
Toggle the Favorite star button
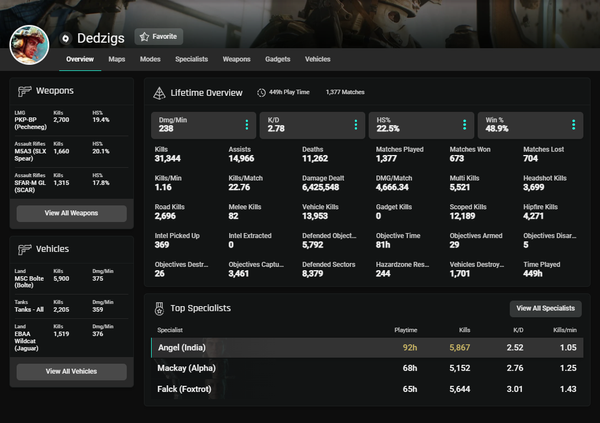(159, 36)
